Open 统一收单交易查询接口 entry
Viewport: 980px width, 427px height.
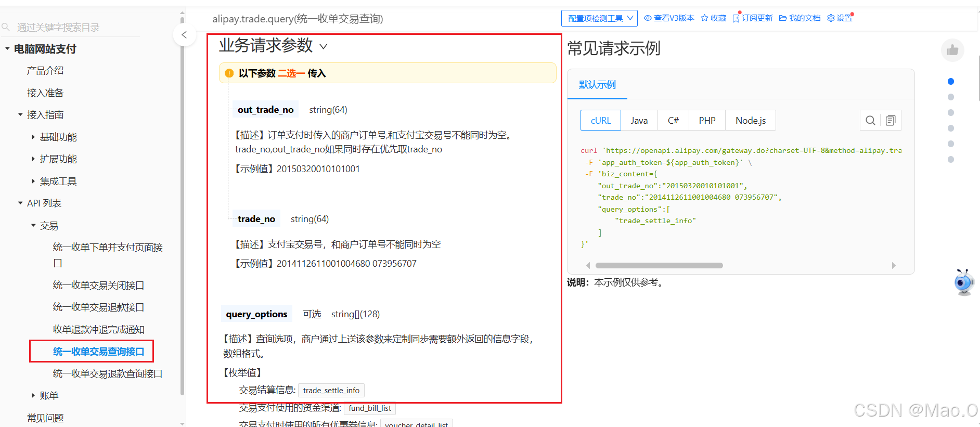click(x=98, y=352)
